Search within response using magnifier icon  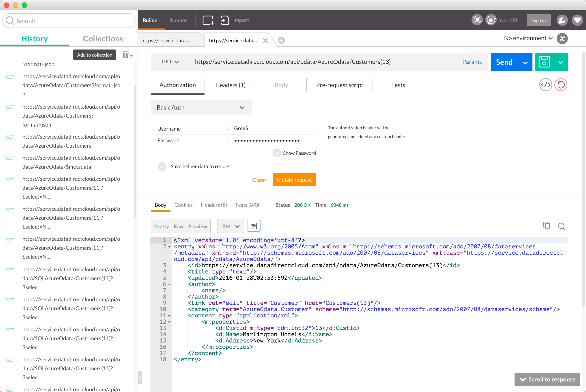point(562,226)
